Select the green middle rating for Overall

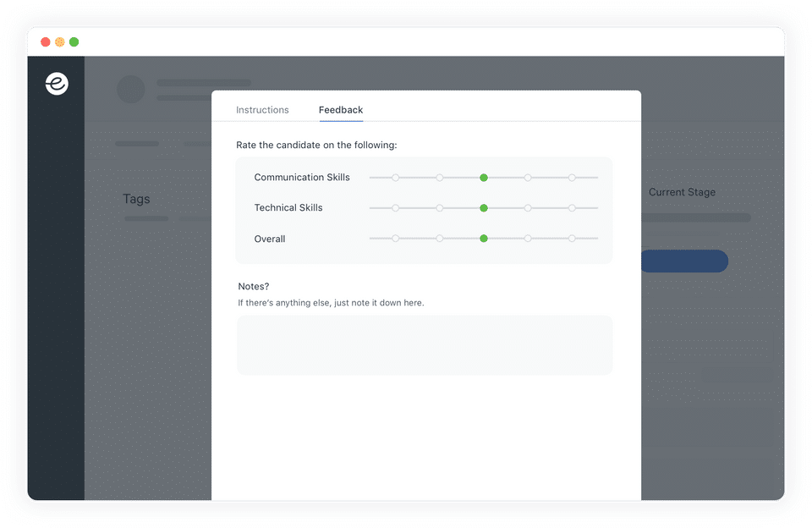pos(483,239)
